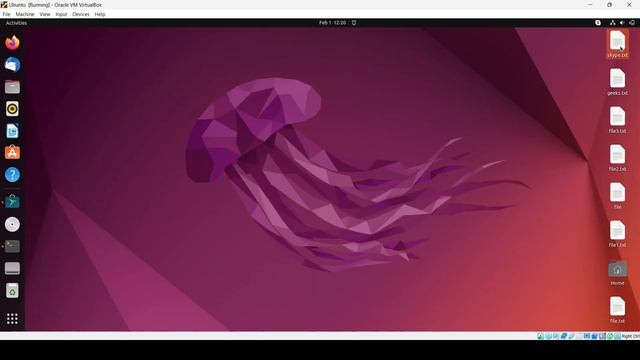Open VirtualBox Help menu in menu bar

click(100, 14)
